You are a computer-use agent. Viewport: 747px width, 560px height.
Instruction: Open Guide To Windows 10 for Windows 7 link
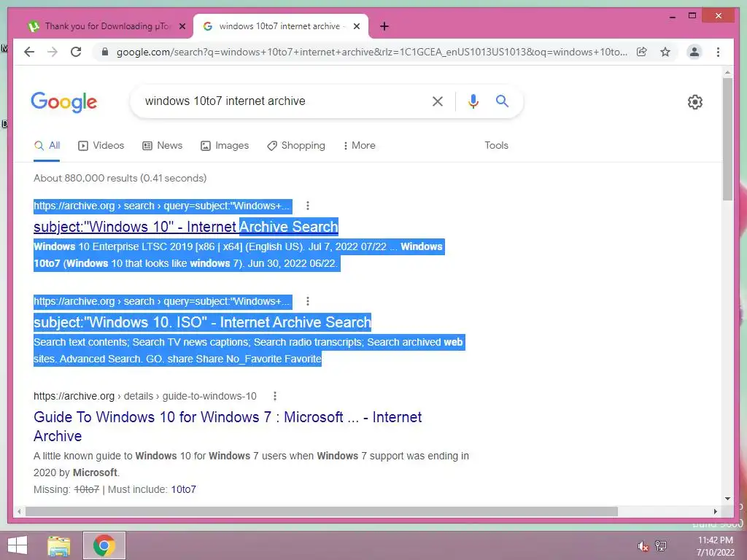228,427
